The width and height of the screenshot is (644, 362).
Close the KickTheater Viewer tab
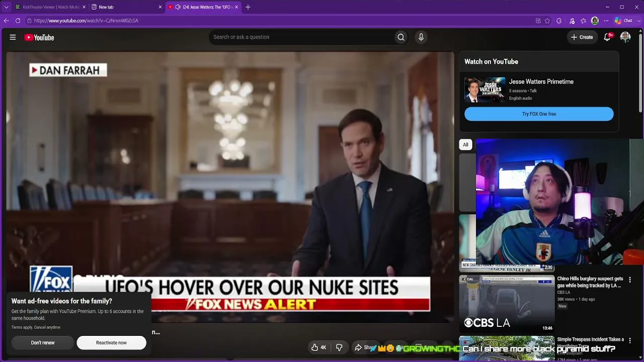click(84, 7)
